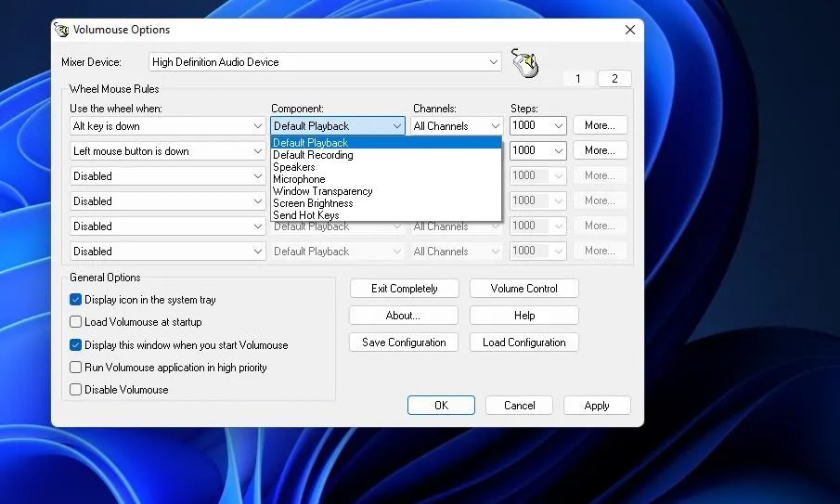Select Default Playback in the list
The height and width of the screenshot is (504, 840).
[386, 142]
